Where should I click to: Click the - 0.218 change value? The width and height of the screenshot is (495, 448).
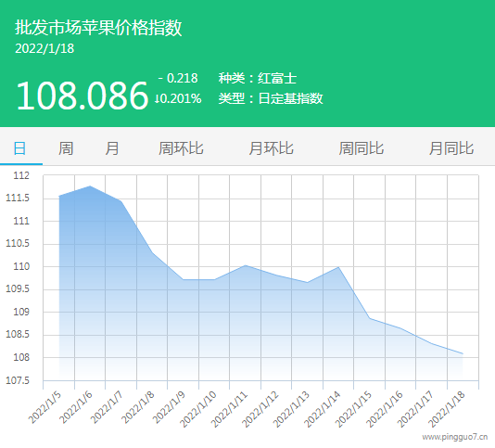178,78
